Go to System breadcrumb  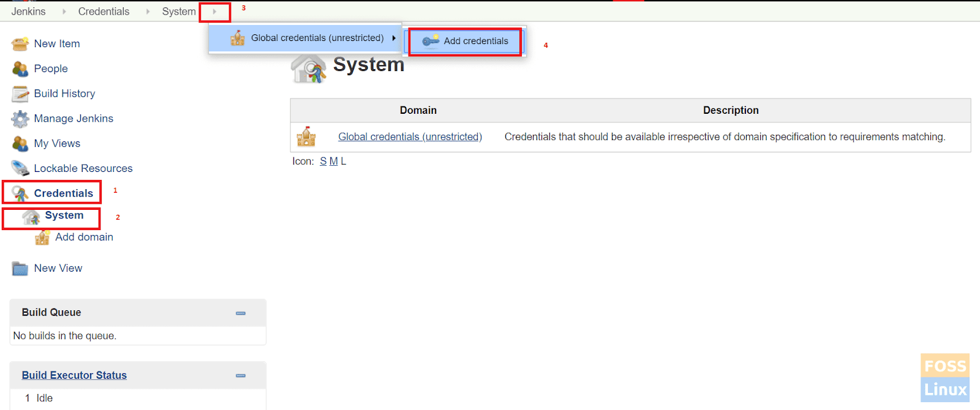(x=179, y=12)
